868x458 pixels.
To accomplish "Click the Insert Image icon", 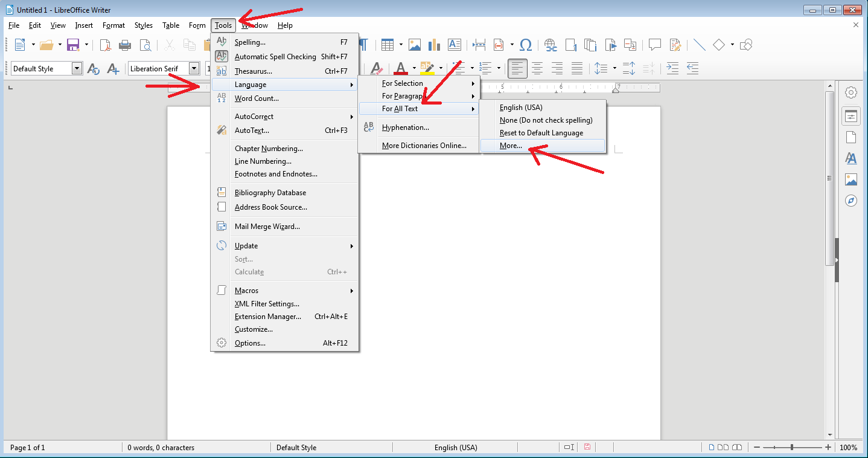I will pos(414,45).
